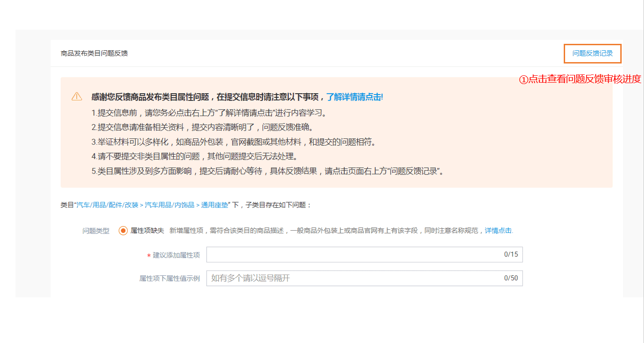Click notice line 4 starting with 请不要提交非类目属性
Screen dimensions: 644x343
point(195,157)
